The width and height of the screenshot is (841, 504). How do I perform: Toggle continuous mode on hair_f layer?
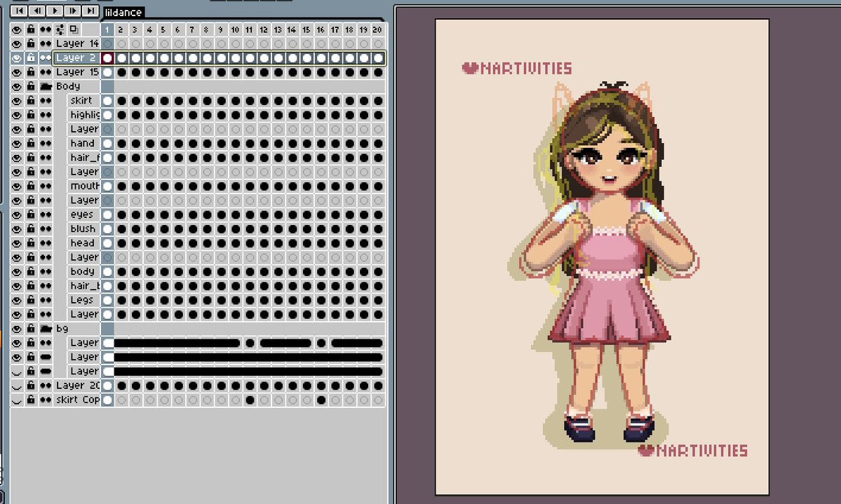(x=46, y=158)
